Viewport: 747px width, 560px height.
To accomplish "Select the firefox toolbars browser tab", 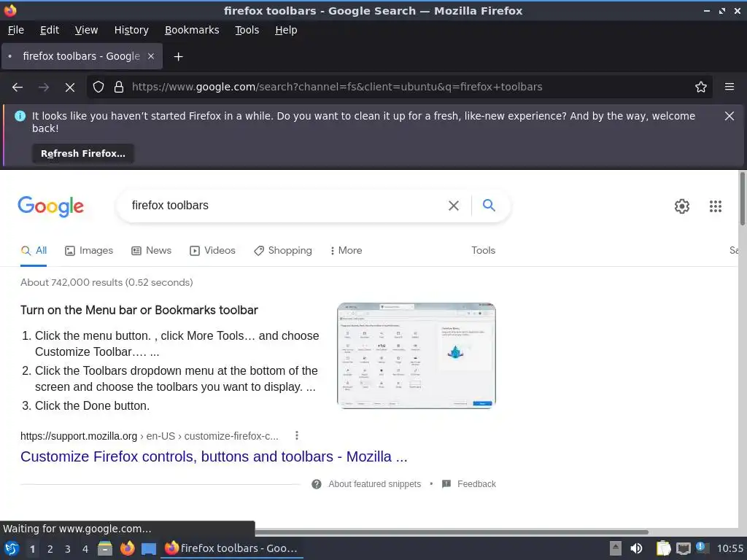I will [x=82, y=56].
